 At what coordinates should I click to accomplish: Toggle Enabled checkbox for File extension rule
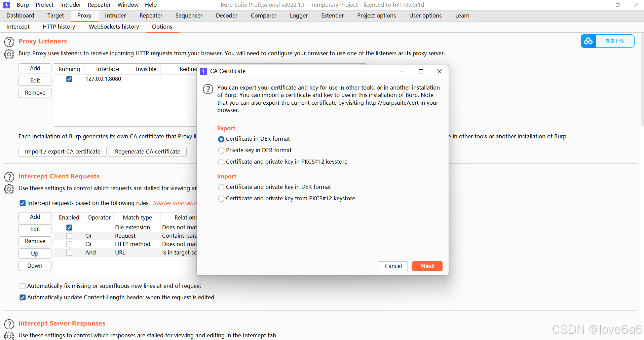point(69,228)
